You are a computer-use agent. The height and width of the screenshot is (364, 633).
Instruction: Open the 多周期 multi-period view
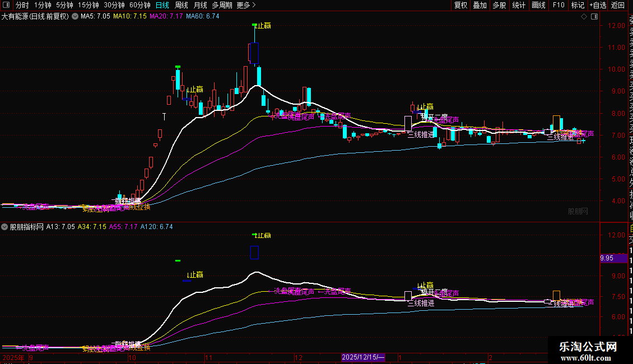click(222, 5)
